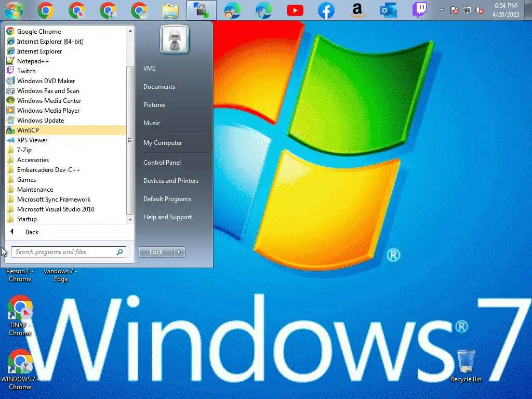Launch Windows Media Center
Image resolution: width=532 pixels, height=399 pixels.
[x=66, y=100]
